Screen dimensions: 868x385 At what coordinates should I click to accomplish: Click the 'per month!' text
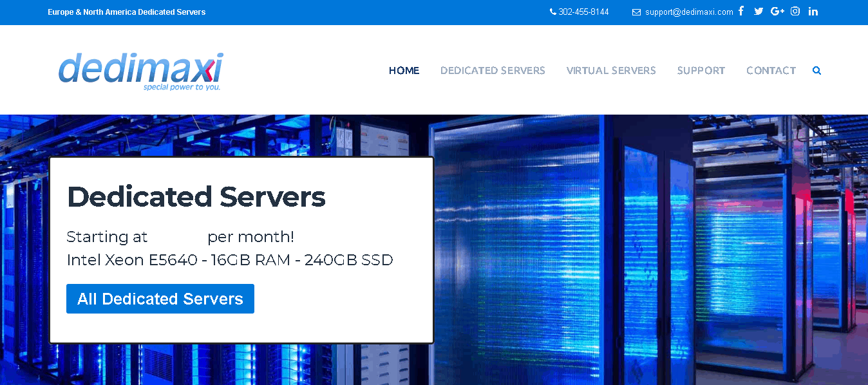(x=250, y=237)
